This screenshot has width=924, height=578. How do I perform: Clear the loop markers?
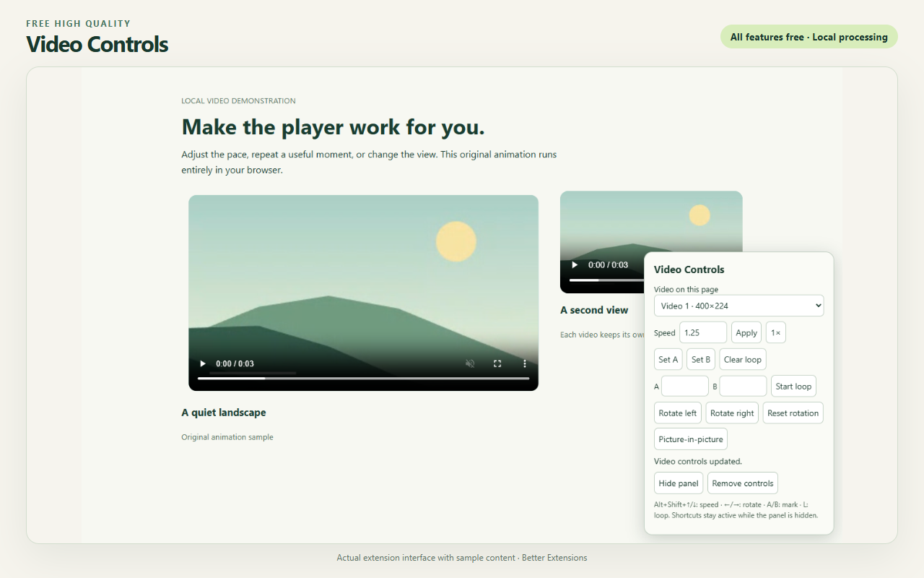[743, 359]
